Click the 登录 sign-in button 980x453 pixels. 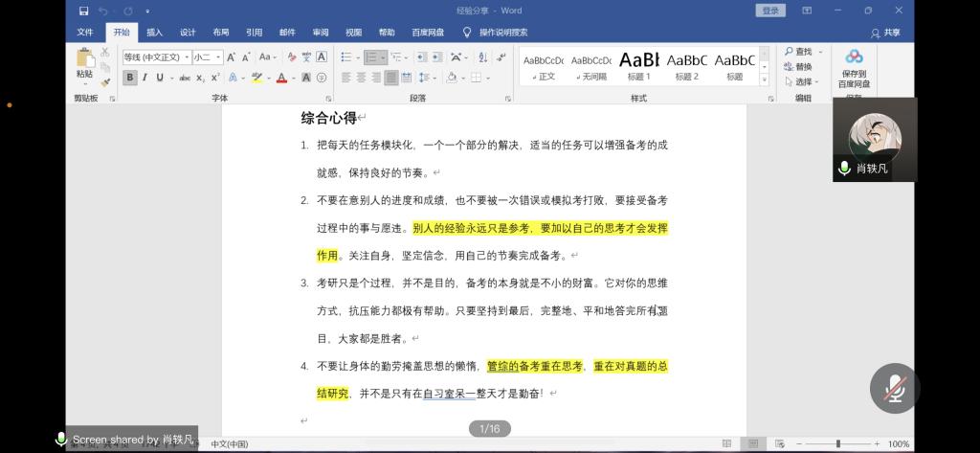pyautogui.click(x=770, y=11)
